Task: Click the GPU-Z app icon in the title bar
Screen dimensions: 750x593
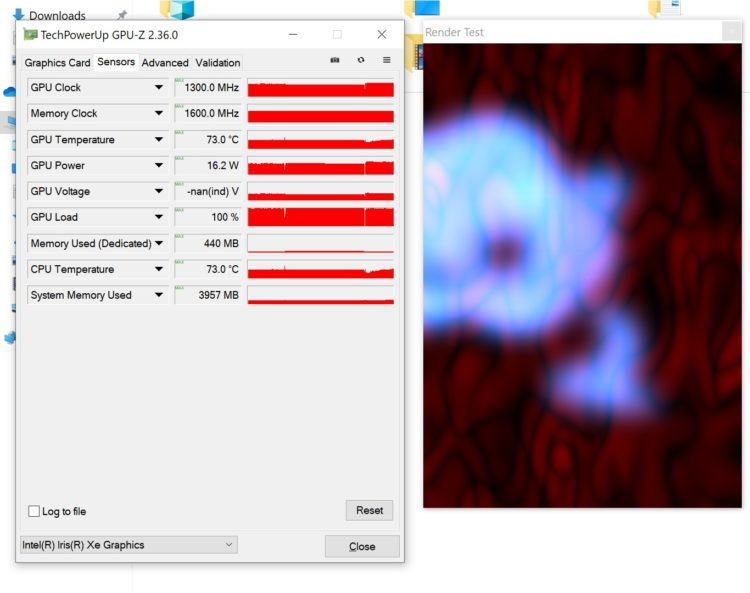Action: pyautogui.click(x=31, y=34)
